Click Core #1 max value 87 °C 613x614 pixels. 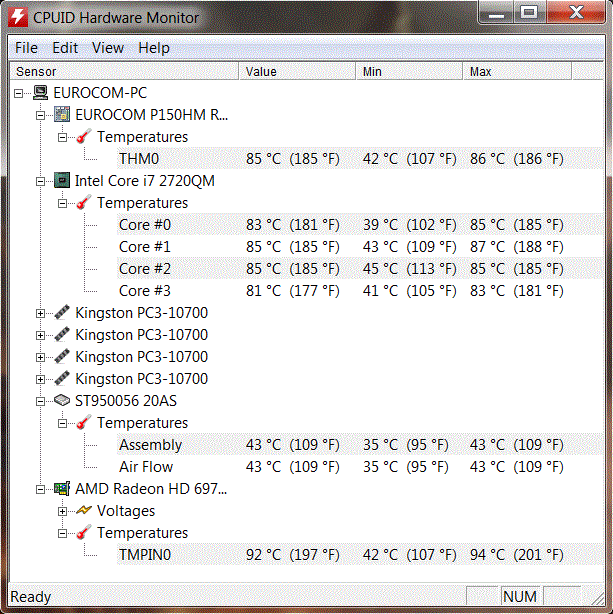517,247
